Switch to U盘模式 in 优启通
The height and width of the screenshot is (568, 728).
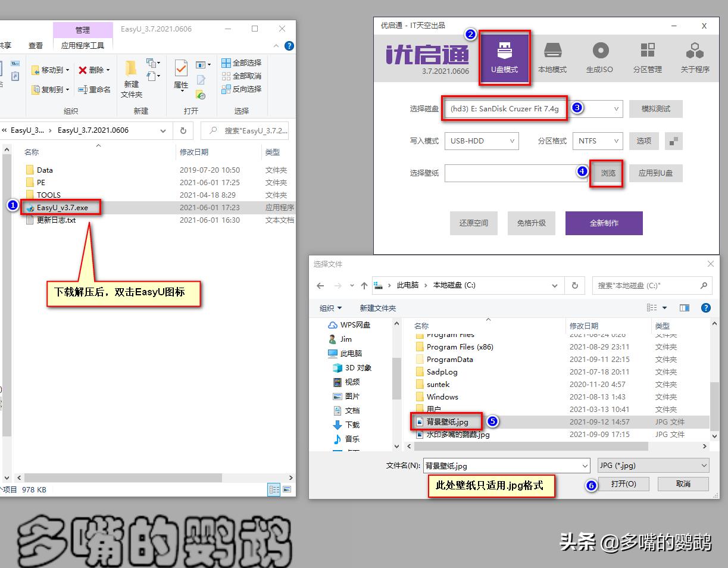(505, 57)
